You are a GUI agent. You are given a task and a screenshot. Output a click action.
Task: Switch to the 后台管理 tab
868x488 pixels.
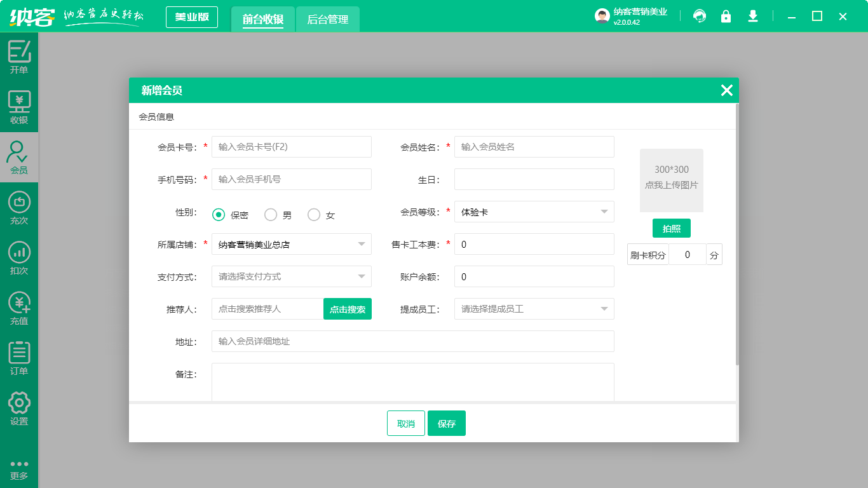coord(327,17)
